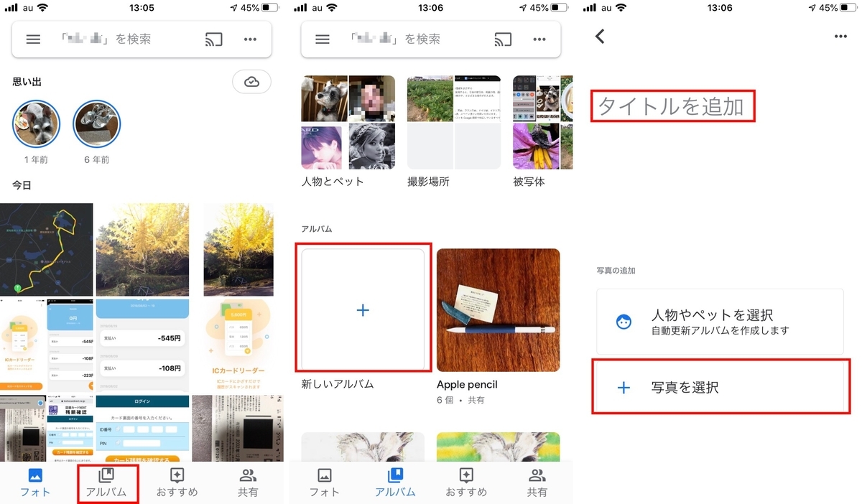This screenshot has height=504, width=862.
Task: Click the 今日 section heading
Action: pos(22,185)
